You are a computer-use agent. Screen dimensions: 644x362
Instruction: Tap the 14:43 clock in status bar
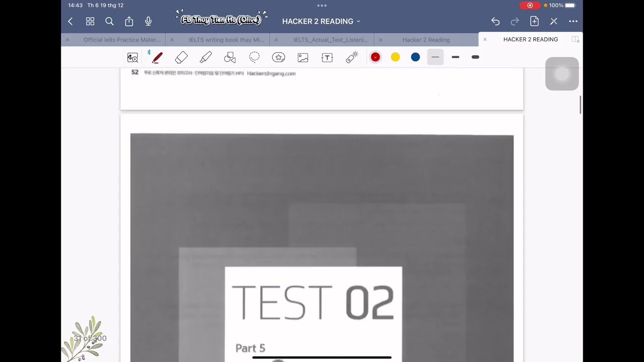point(75,6)
